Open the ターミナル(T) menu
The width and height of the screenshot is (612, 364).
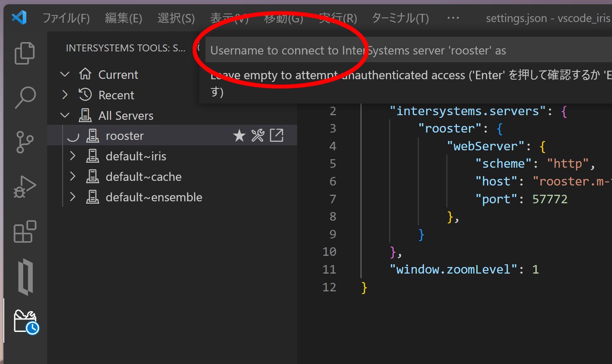click(x=400, y=18)
